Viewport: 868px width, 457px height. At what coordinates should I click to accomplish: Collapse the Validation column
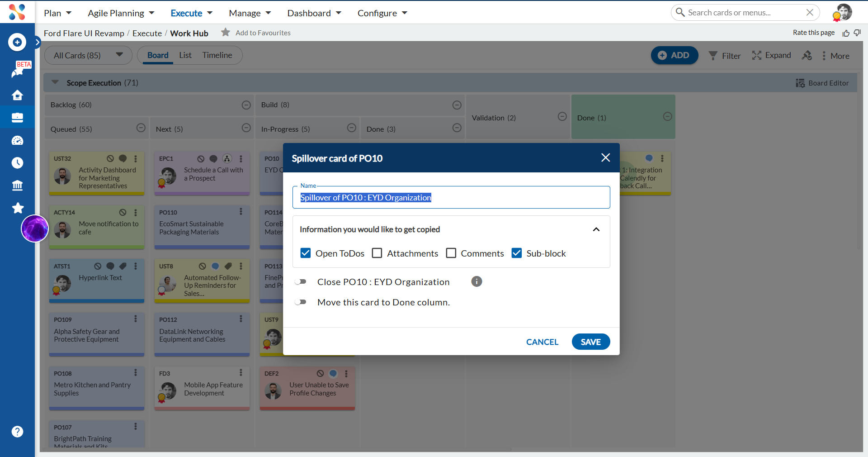tap(562, 117)
